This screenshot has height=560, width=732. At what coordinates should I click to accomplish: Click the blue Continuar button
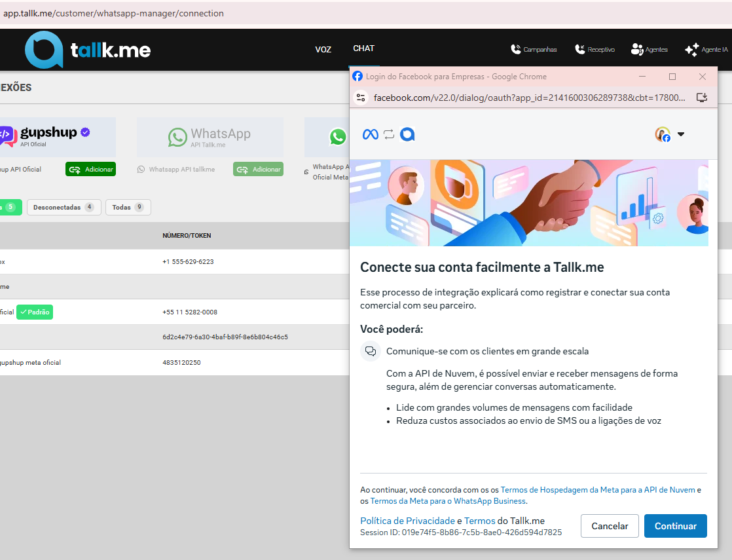pos(676,526)
